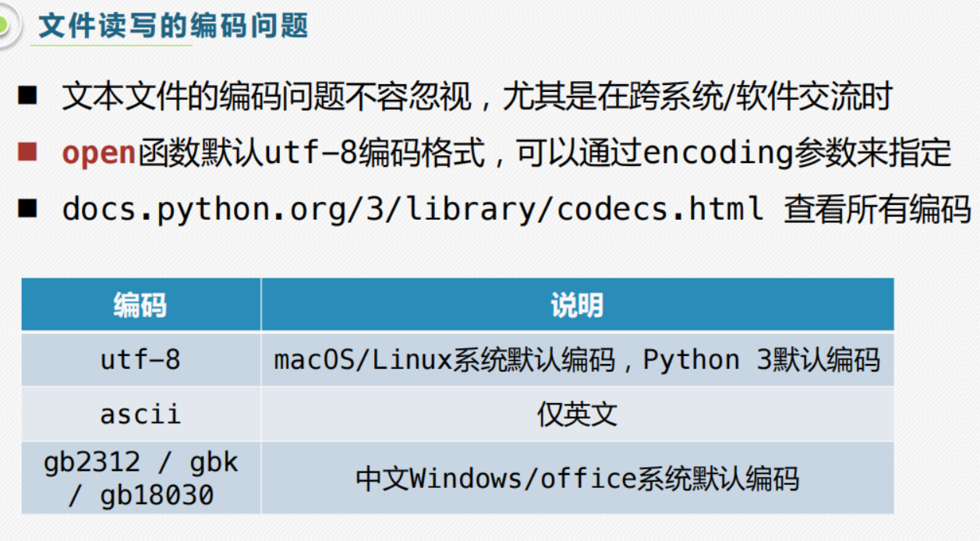
Task: Click the "中文Windows/office系统默认编码" cell
Action: [x=577, y=478]
